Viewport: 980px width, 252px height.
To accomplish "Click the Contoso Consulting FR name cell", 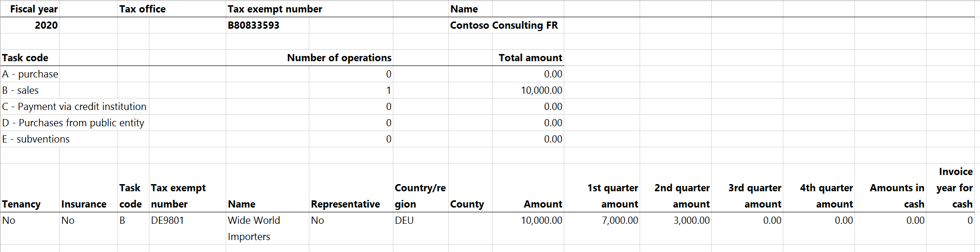I will pyautogui.click(x=504, y=25).
